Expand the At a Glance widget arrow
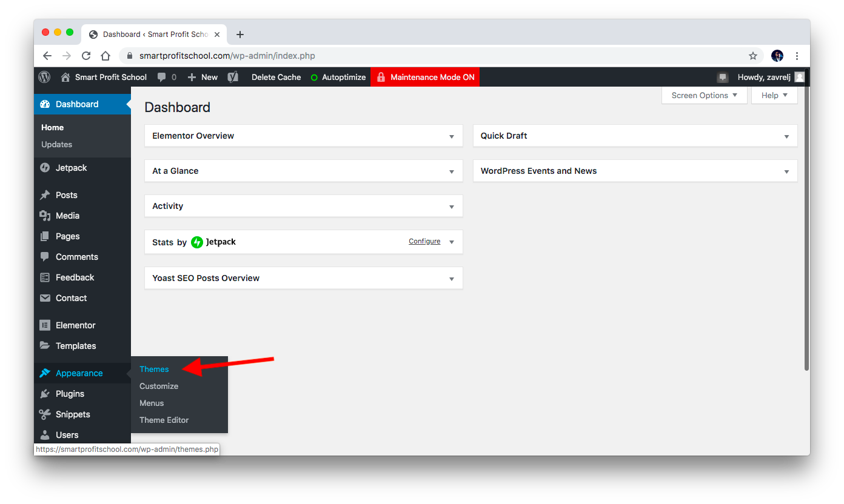Image resolution: width=844 pixels, height=504 pixels. click(x=452, y=171)
